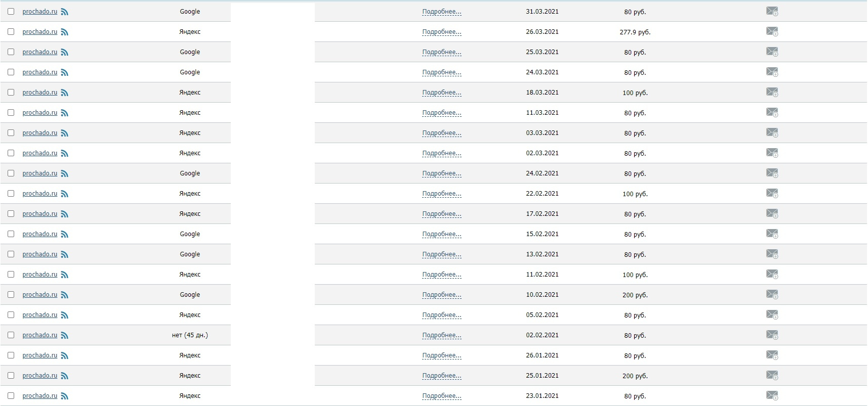868x406 pixels.
Task: Select the 'нет (45 дн.)' cell
Action: 190,335
